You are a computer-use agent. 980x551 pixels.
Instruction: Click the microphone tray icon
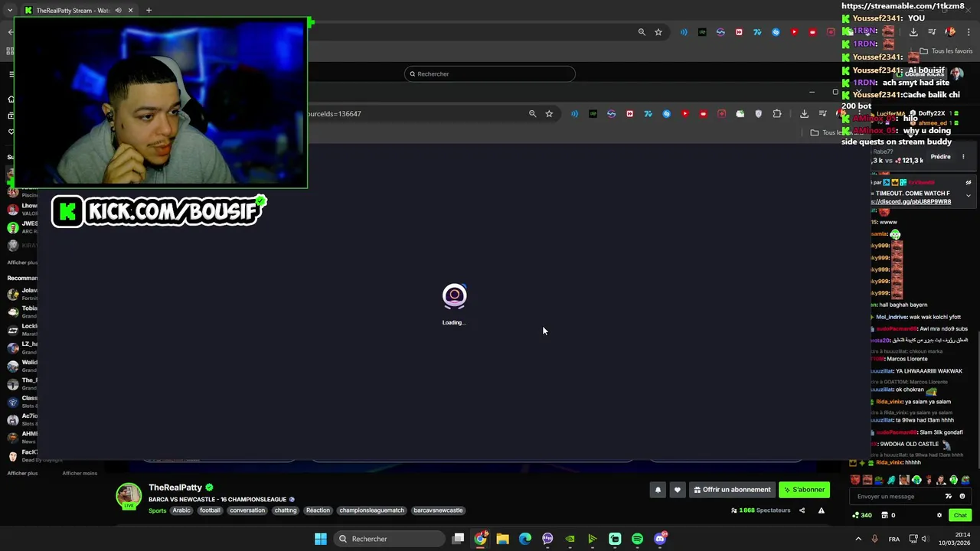coord(874,539)
